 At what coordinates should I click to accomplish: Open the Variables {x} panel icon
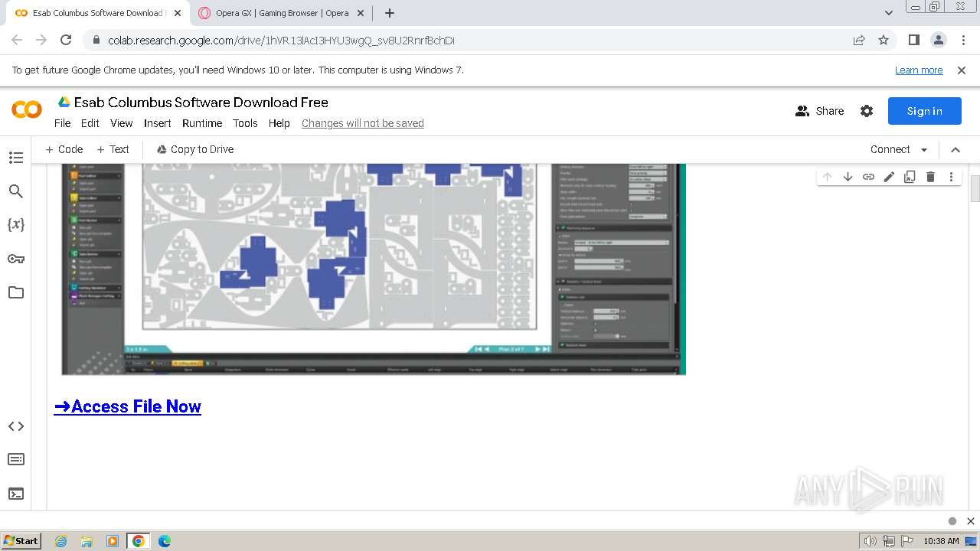coord(16,224)
